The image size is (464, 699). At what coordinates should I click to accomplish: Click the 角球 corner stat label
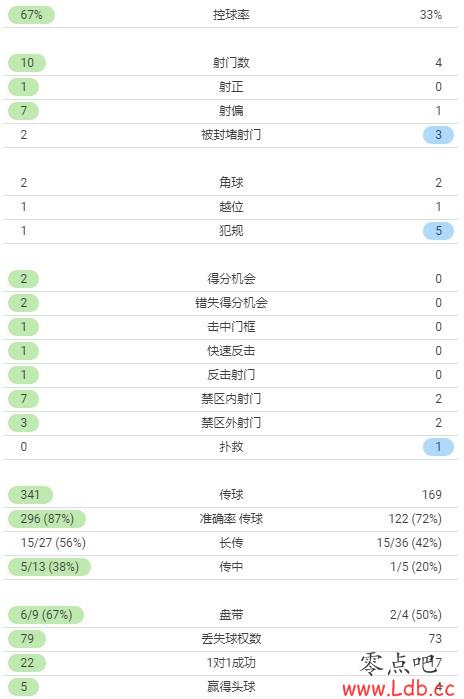click(x=231, y=183)
